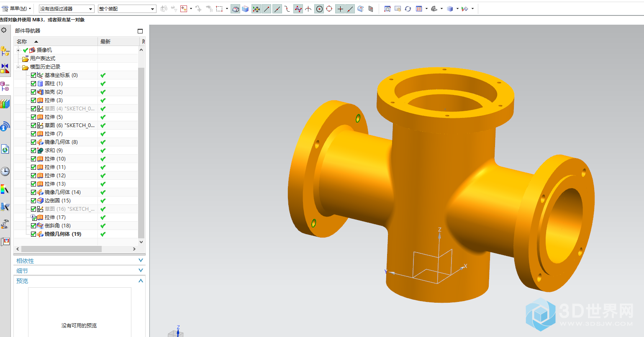Image resolution: width=644 pixels, height=337 pixels.
Task: Click the resource bar settings gear
Action: pos(4,30)
